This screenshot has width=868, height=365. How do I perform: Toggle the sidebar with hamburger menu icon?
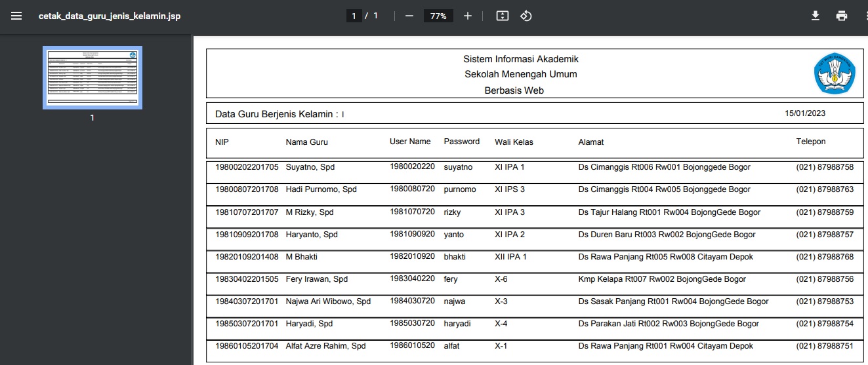coord(16,16)
